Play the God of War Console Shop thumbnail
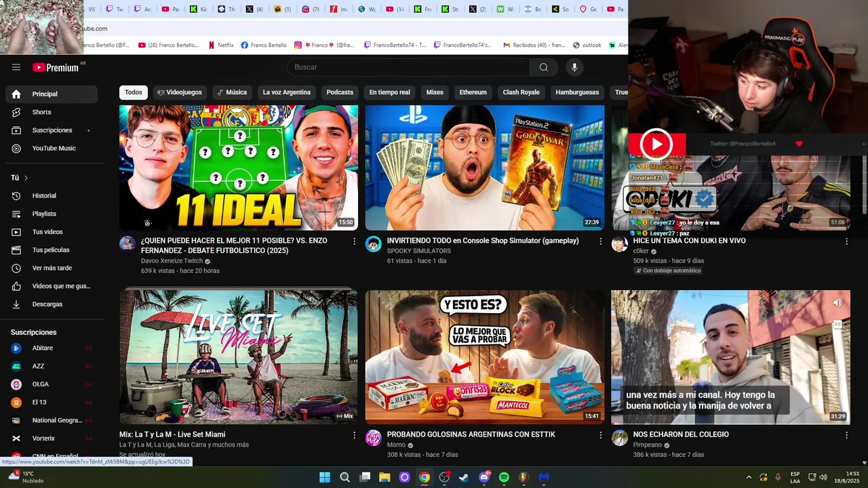868x488 pixels. 485,167
